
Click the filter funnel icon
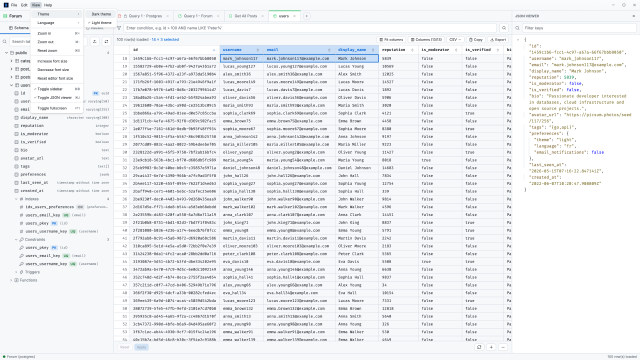pos(119,28)
